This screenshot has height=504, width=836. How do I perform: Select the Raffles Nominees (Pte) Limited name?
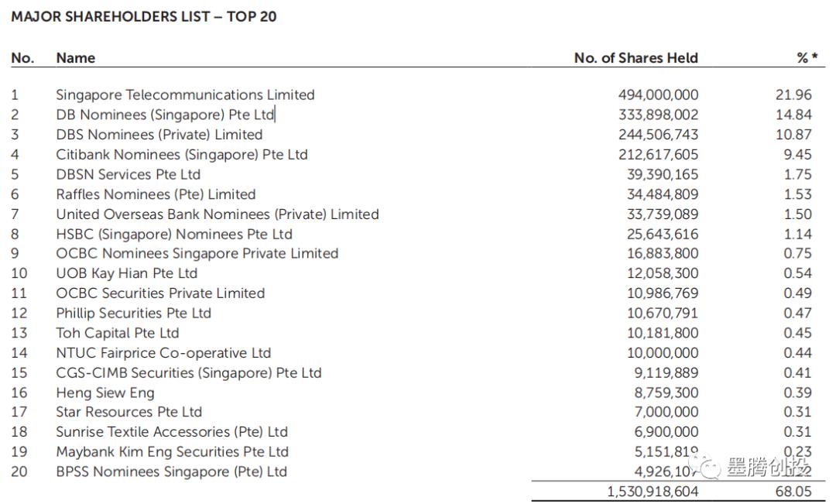(x=156, y=194)
